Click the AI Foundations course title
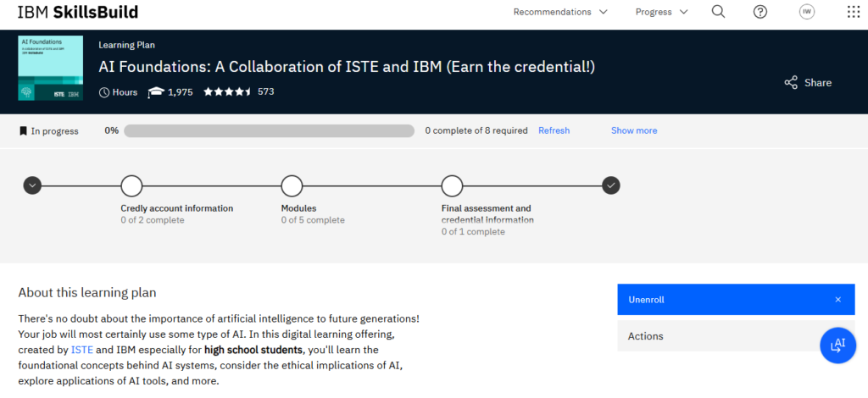Image resolution: width=868 pixels, height=398 pixels. 347,67
